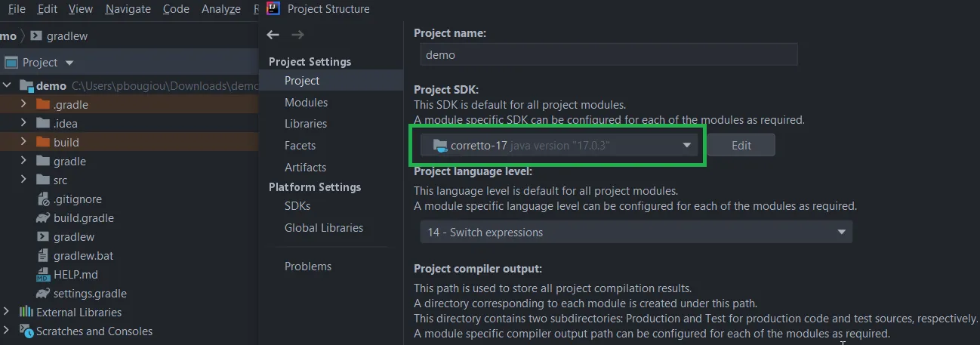
Task: Click the Edit SDK button
Action: 741,146
